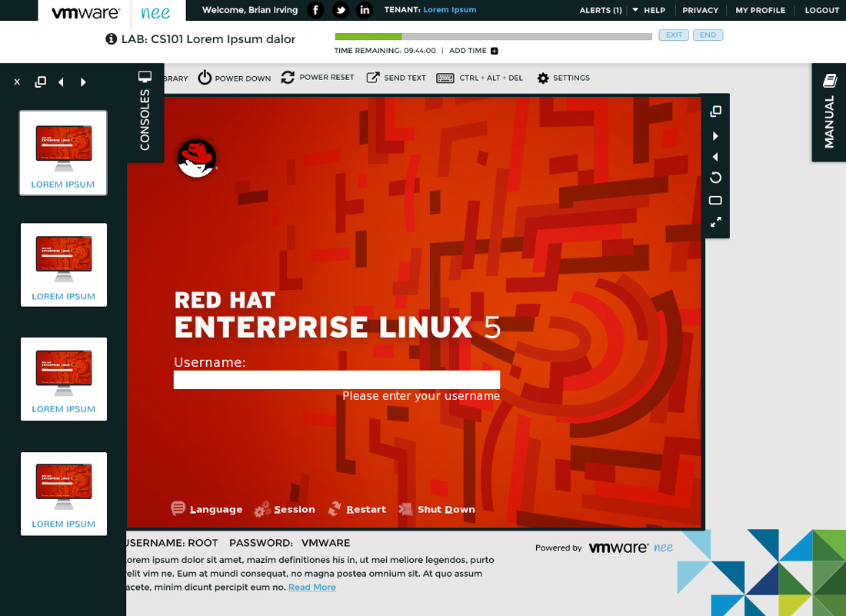Click the console pop-out icon on the right strip
This screenshot has height=616, width=846.
coord(716,111)
